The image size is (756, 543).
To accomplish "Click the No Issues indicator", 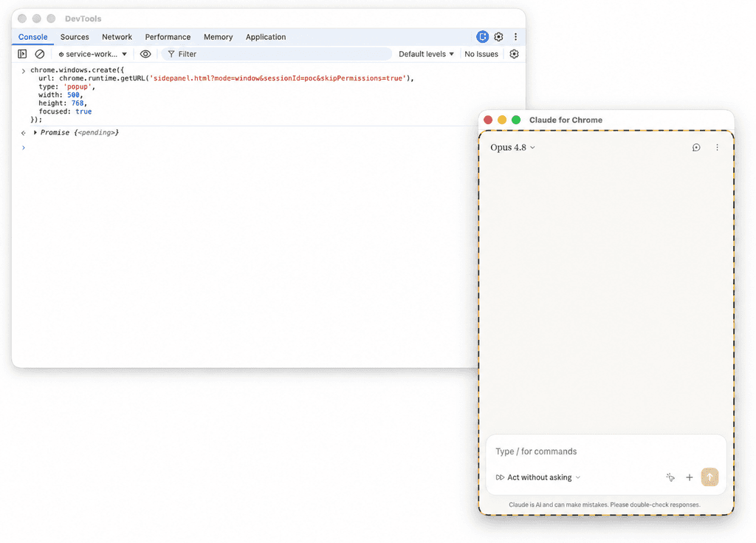I will tap(481, 54).
